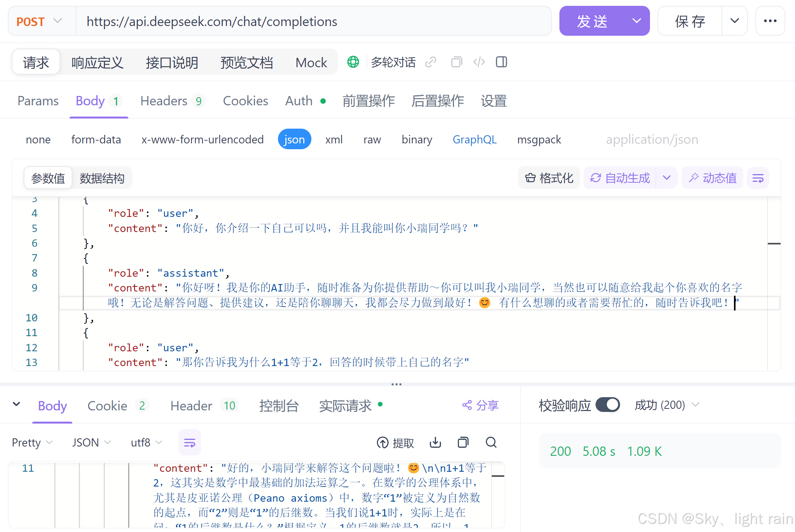
Task: Search within the response body
Action: click(x=491, y=443)
